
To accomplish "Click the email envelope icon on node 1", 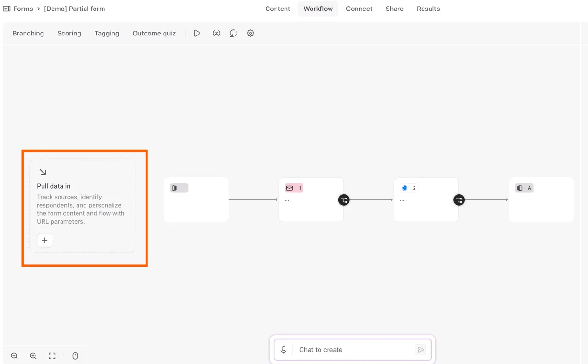I will [289, 188].
